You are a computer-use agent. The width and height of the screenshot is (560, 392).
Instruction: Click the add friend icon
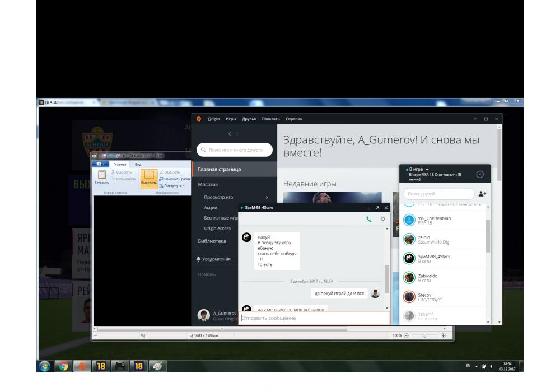tap(482, 194)
